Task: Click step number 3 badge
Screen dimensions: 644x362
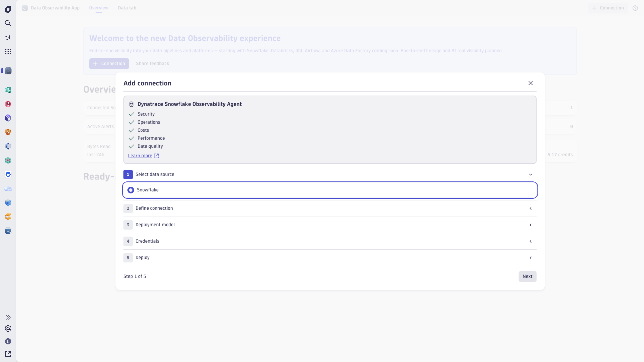Action: (x=128, y=225)
